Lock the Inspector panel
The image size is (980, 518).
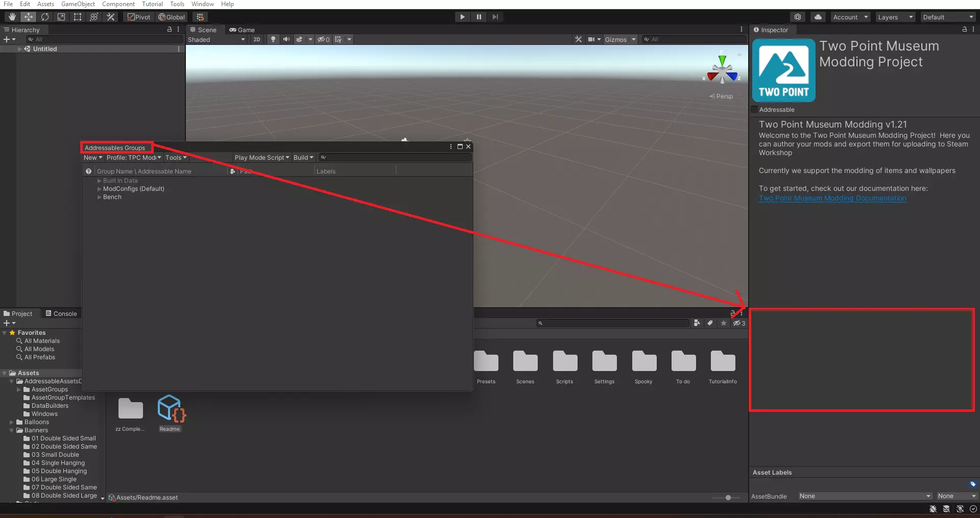click(x=964, y=30)
